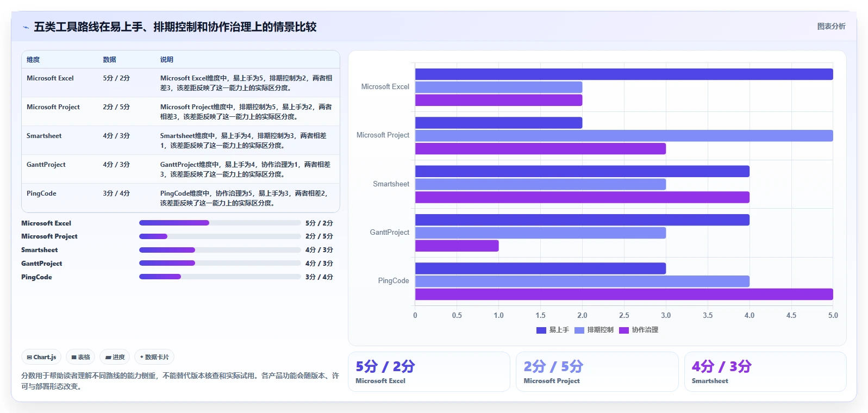Click Smartsheet in the table's first column

44,136
